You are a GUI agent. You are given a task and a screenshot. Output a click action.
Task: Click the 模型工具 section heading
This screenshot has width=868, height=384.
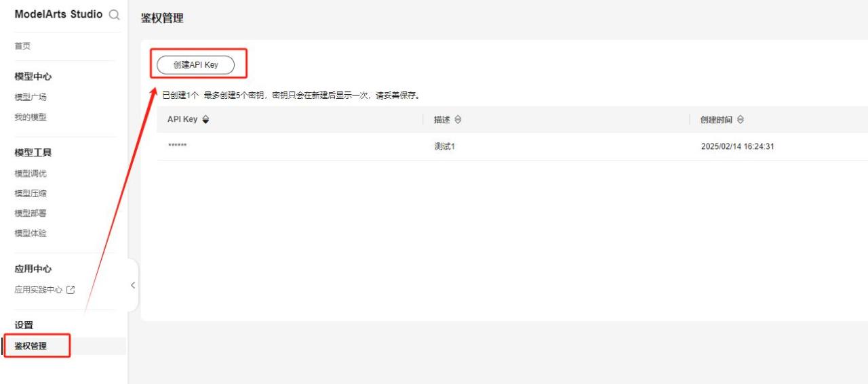(33, 152)
